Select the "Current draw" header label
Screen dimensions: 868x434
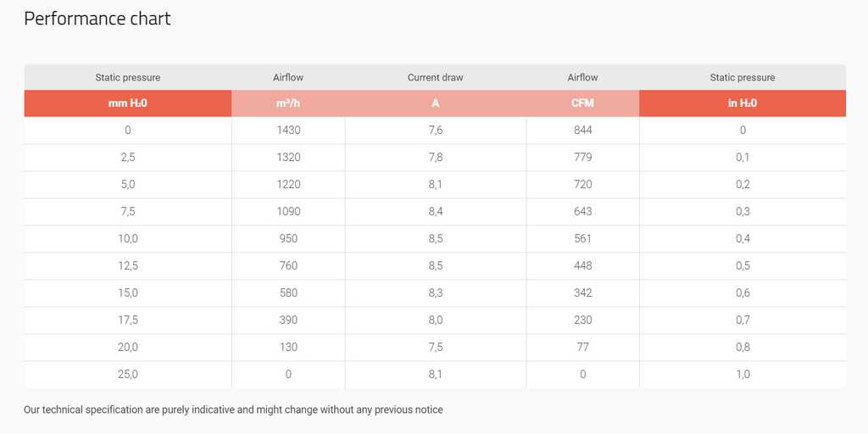[x=436, y=77]
